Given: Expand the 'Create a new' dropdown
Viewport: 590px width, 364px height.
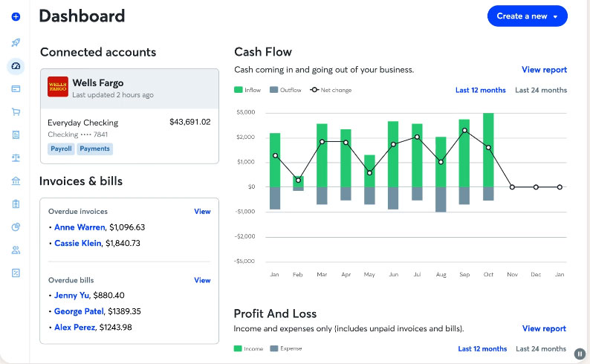Looking at the screenshot, I should click(x=527, y=16).
